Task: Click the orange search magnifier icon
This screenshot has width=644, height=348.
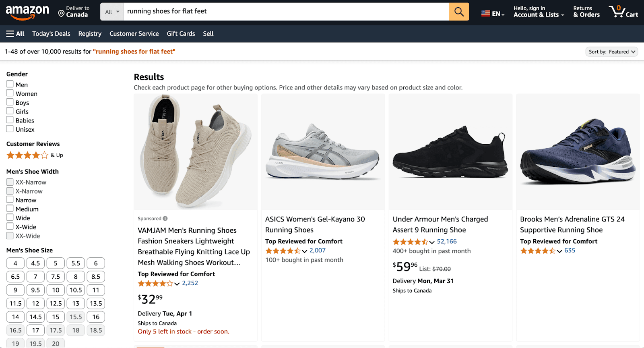Action: point(458,11)
